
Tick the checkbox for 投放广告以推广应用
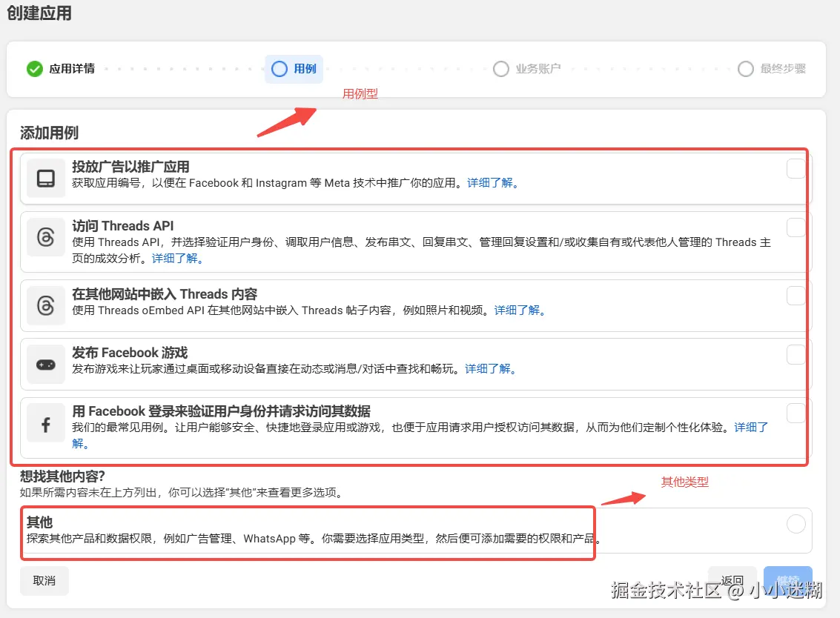pos(796,168)
